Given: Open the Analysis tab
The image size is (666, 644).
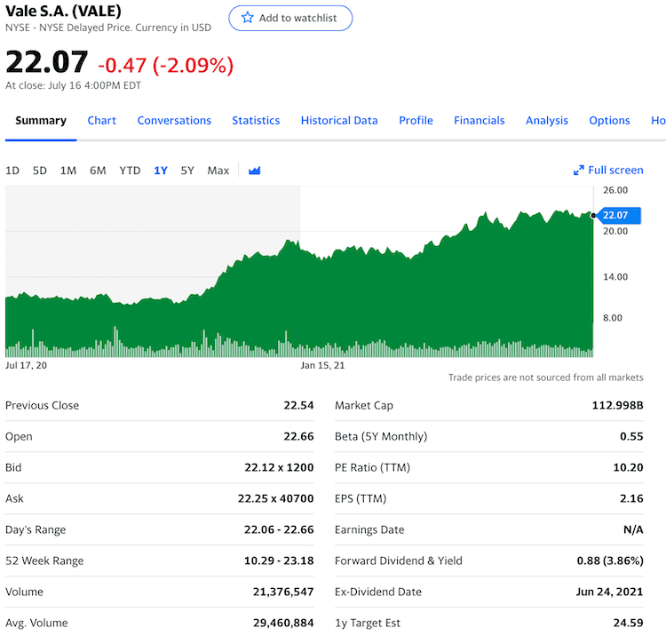Looking at the screenshot, I should [x=547, y=121].
